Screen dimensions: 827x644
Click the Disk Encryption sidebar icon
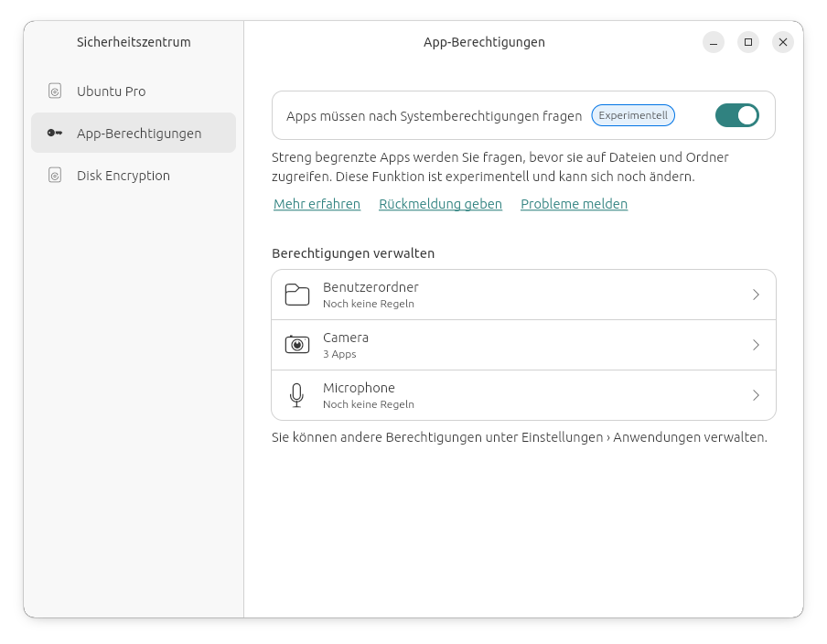pyautogui.click(x=53, y=175)
